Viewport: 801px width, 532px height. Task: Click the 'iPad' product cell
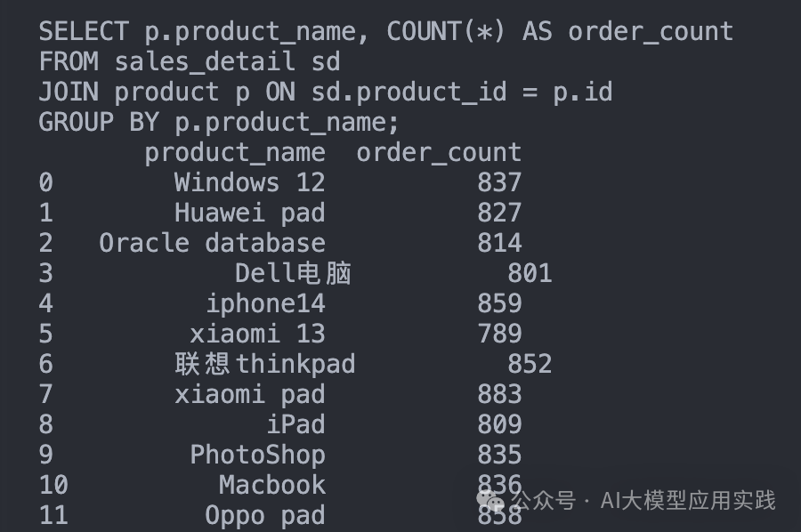coord(295,424)
